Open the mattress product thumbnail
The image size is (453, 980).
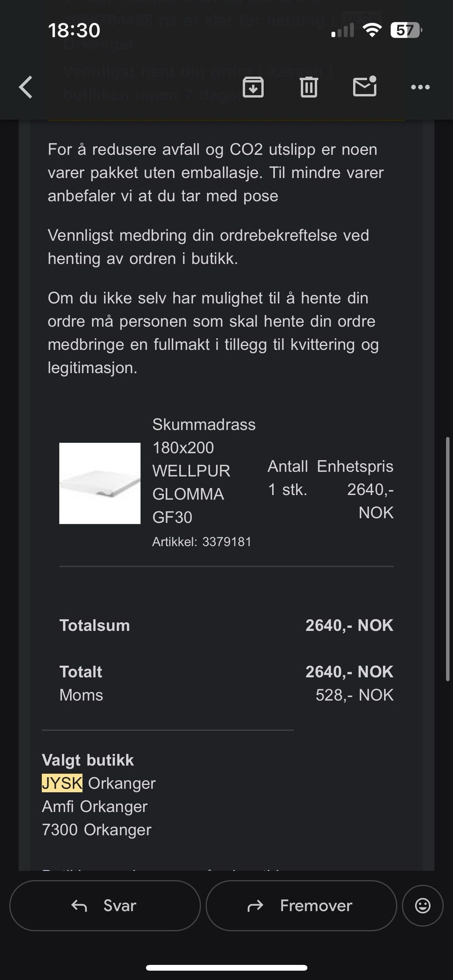tap(100, 483)
